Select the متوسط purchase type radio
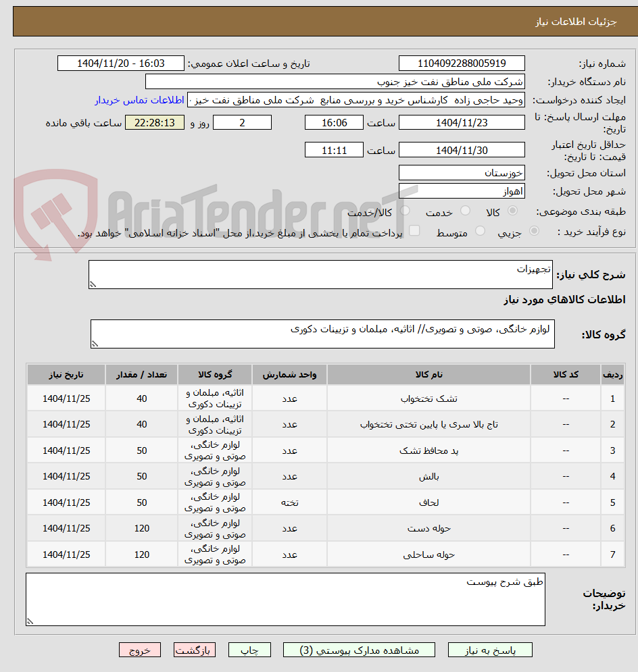 480,231
